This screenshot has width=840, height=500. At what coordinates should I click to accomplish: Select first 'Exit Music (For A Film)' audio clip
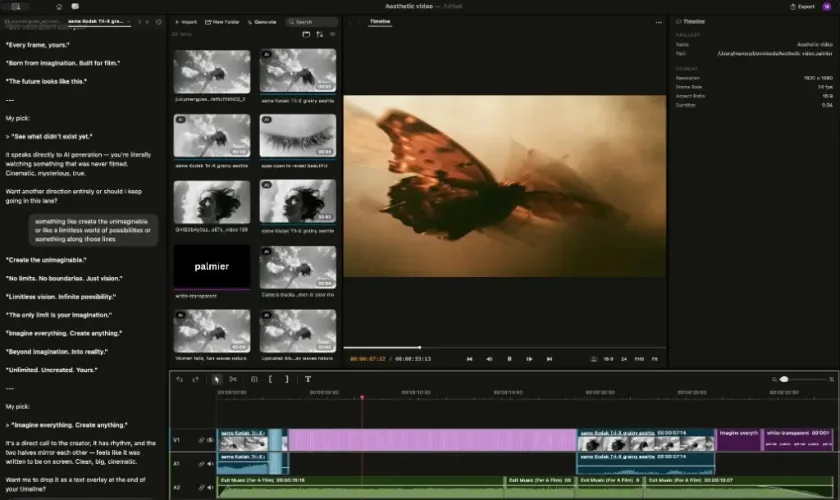(x=360, y=487)
